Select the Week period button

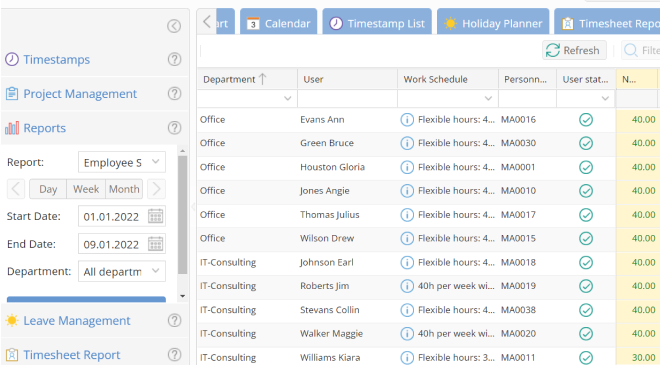(86, 189)
